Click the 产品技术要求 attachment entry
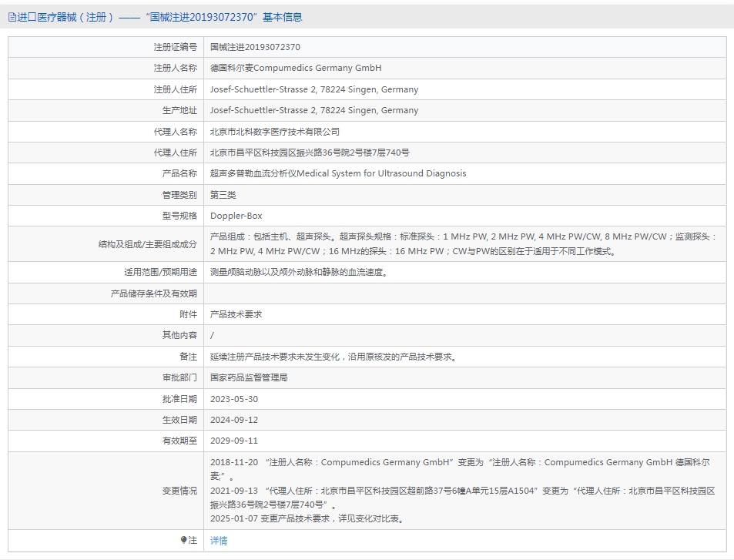This screenshot has height=560, width=734. (x=236, y=314)
